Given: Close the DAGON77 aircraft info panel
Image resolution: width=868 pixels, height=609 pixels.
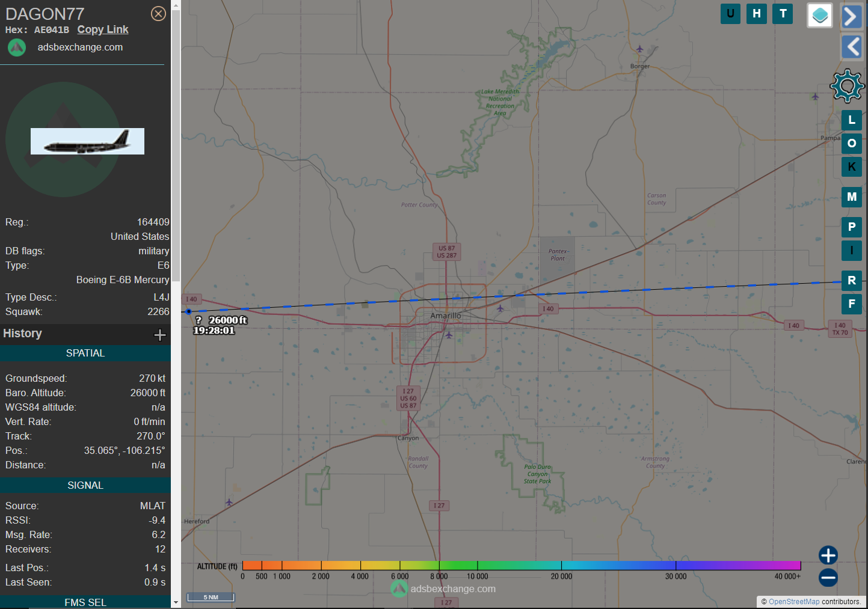Looking at the screenshot, I should (158, 14).
